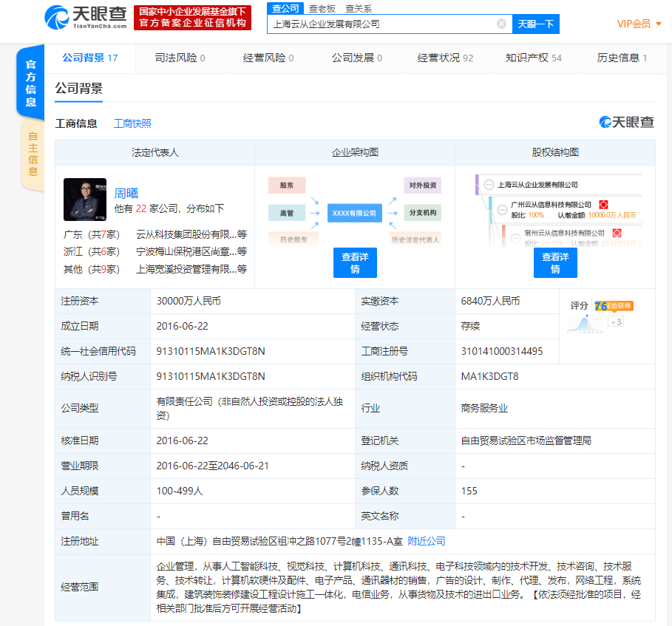
Task: Click legal representative 周曦's photo
Action: [x=85, y=200]
